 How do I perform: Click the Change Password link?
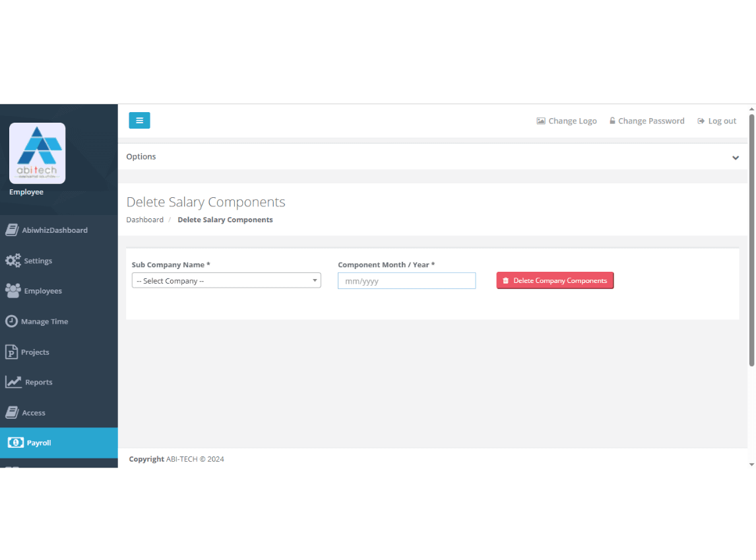click(646, 121)
